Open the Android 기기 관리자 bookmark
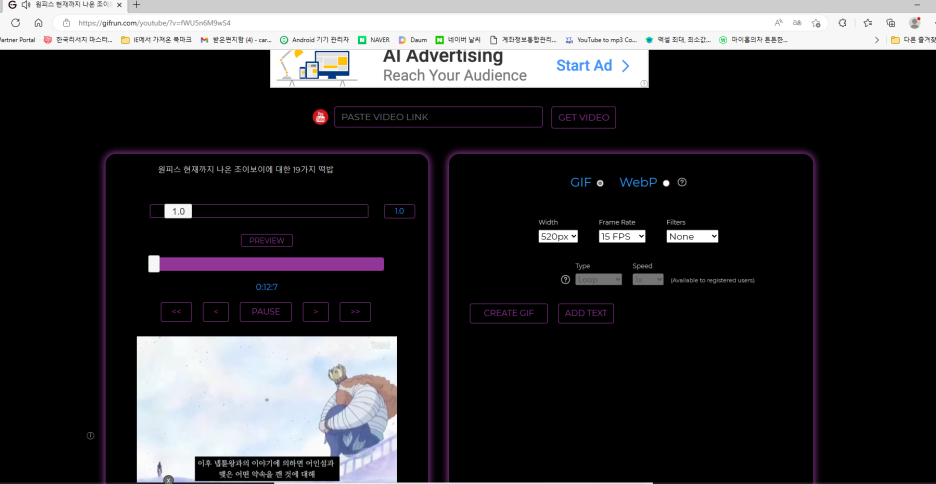This screenshot has width=936, height=484. click(314, 40)
